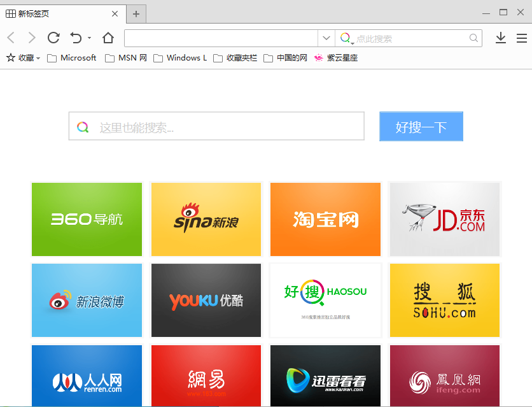Open the browser hamburger menu
Image resolution: width=532 pixels, height=407 pixels.
[x=522, y=38]
